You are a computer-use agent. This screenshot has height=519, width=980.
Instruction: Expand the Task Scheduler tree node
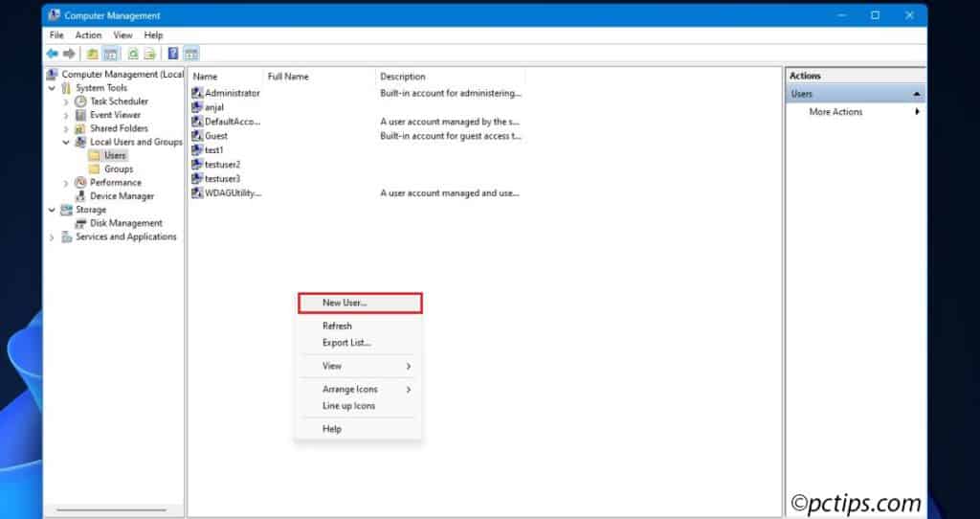click(x=66, y=102)
